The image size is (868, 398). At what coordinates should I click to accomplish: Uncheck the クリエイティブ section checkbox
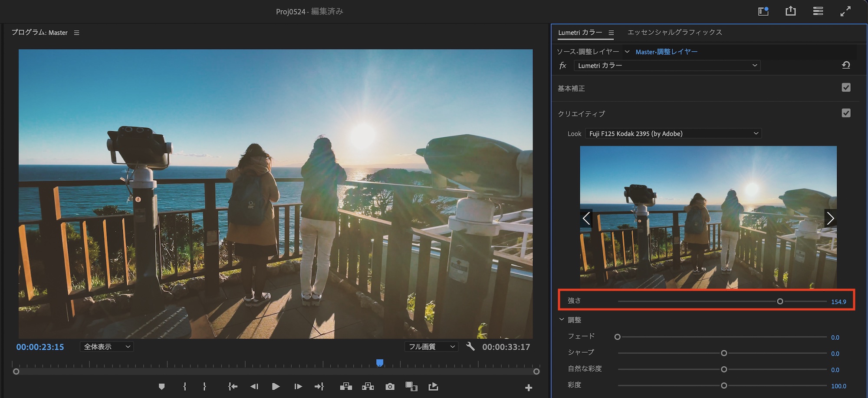(846, 113)
